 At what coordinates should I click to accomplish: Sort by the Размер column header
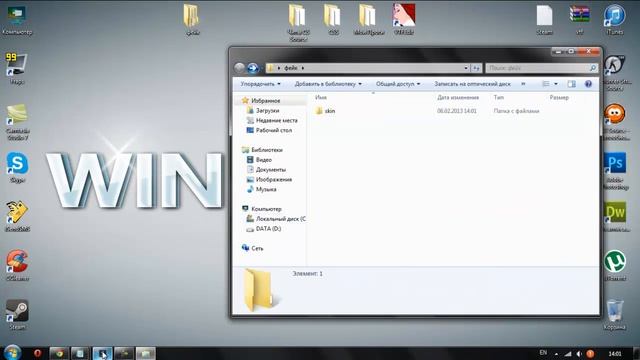point(559,98)
